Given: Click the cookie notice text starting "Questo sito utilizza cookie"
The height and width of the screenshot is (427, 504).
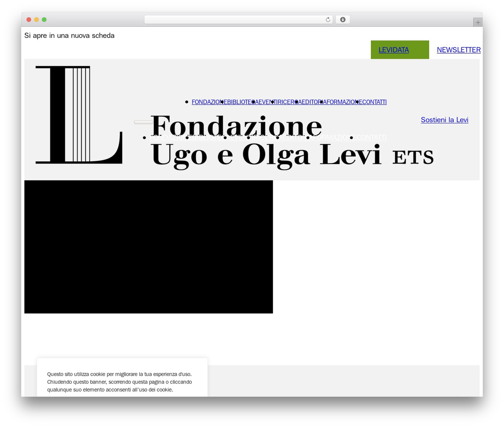Looking at the screenshot, I should point(120,382).
